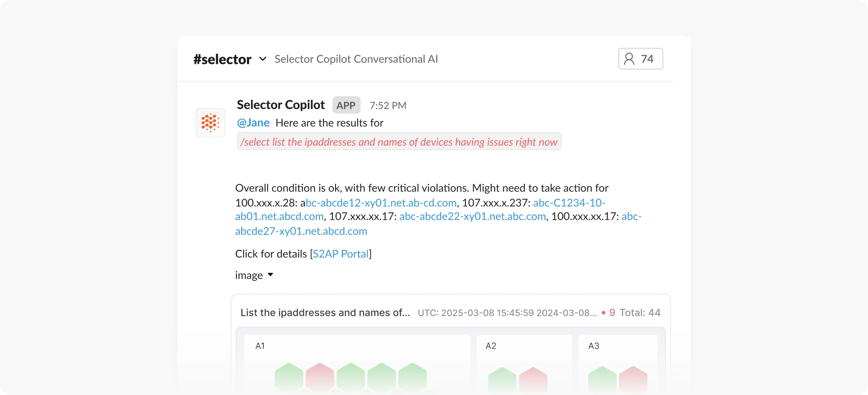Click the last green hexagon in A1
This screenshot has width=868, height=395.
412,377
